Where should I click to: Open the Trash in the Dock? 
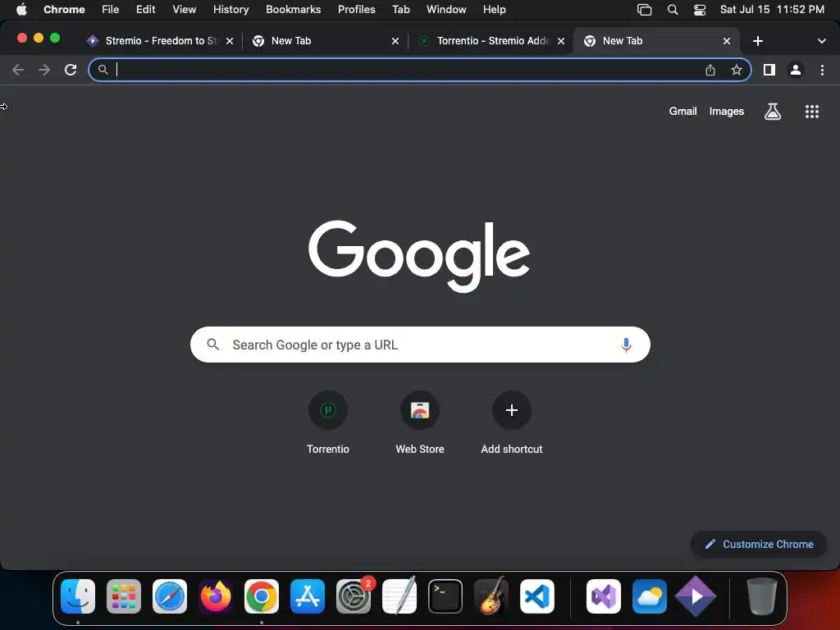(762, 596)
